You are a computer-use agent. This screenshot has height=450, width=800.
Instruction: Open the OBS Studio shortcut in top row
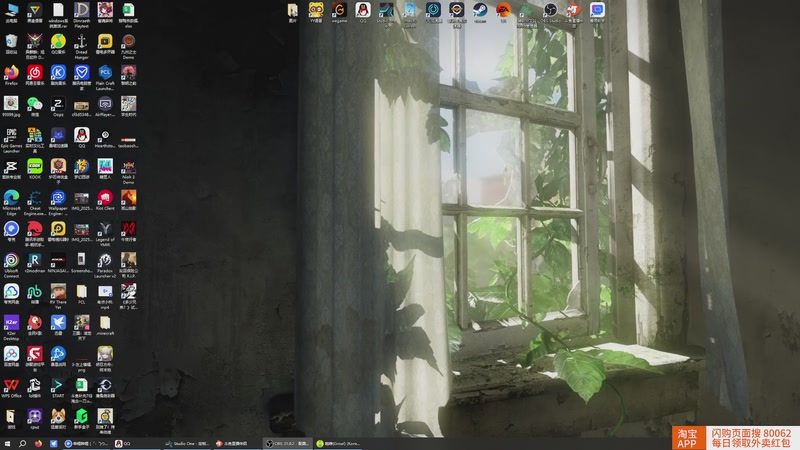click(551, 12)
